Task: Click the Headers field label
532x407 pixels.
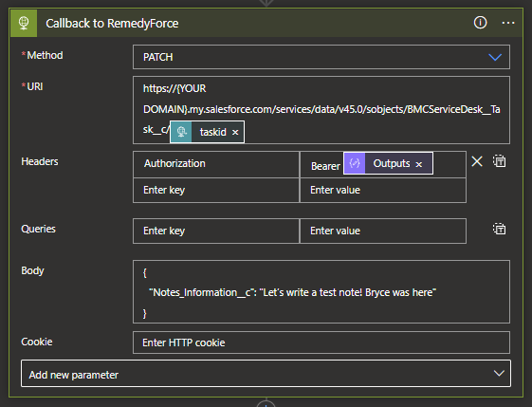Action: [x=40, y=161]
